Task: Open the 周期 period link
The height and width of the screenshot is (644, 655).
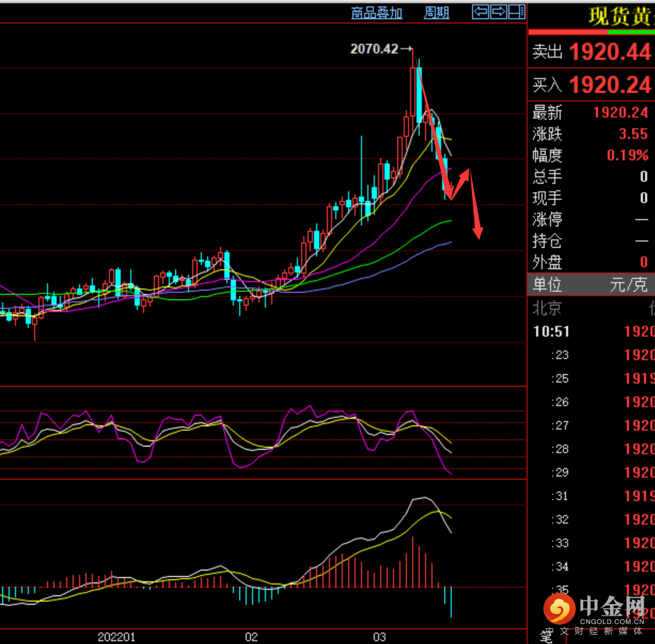Action: coord(436,13)
